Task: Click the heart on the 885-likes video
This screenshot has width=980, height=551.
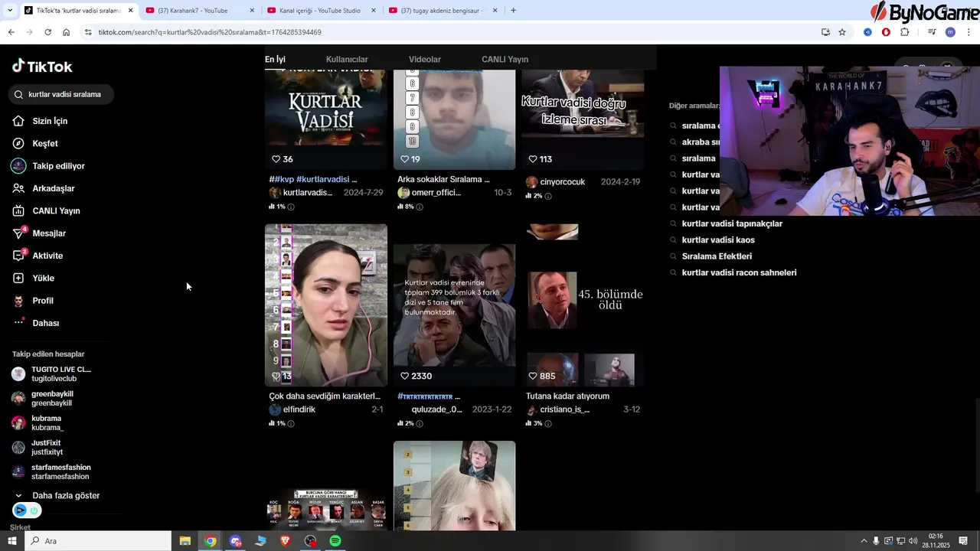Action: 533,377
